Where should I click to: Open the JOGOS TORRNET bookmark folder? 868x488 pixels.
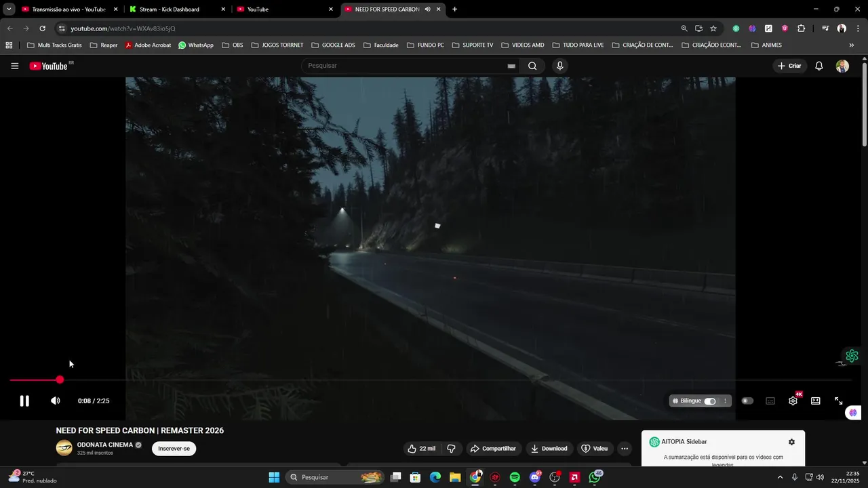pyautogui.click(x=277, y=45)
